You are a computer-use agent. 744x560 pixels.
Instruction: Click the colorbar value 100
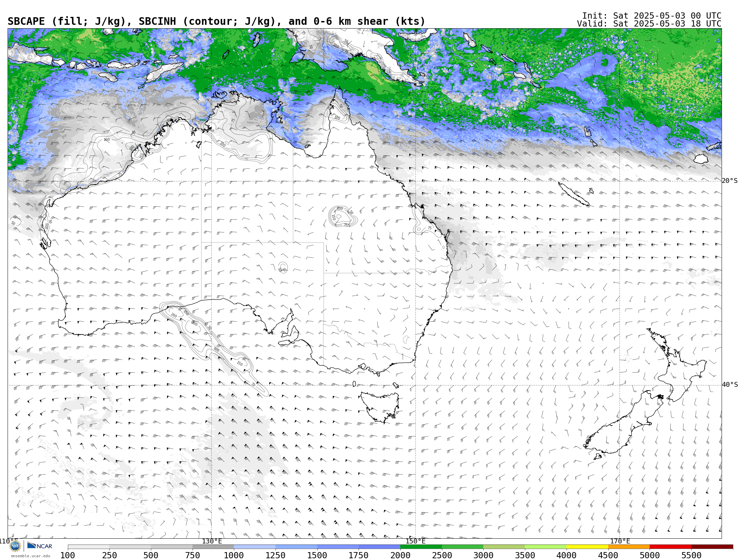click(x=68, y=555)
